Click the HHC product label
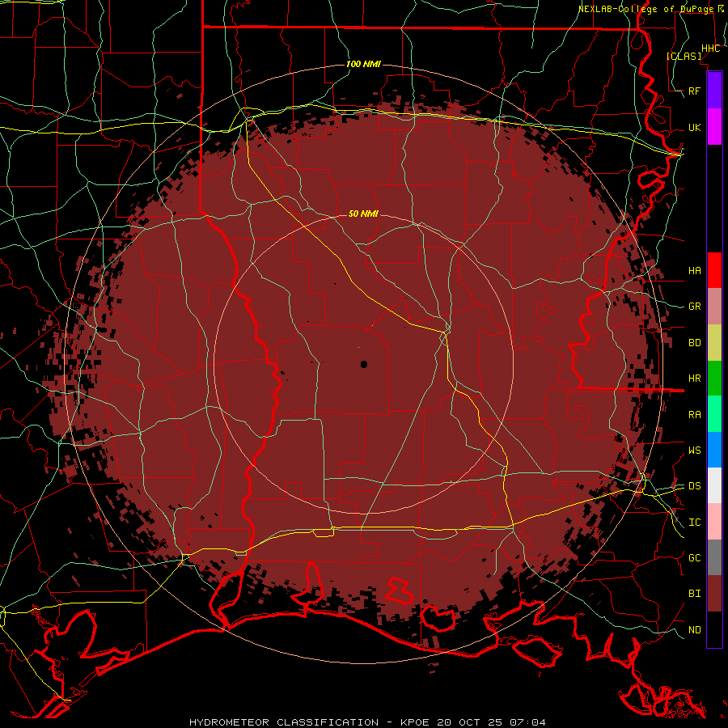Image resolution: width=728 pixels, height=728 pixels. [x=711, y=49]
